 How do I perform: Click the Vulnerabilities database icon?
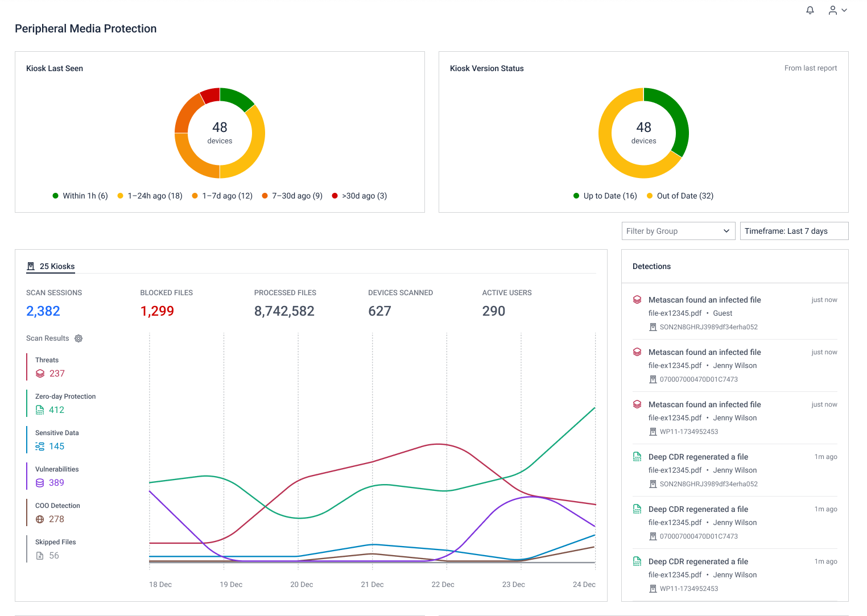pyautogui.click(x=40, y=482)
